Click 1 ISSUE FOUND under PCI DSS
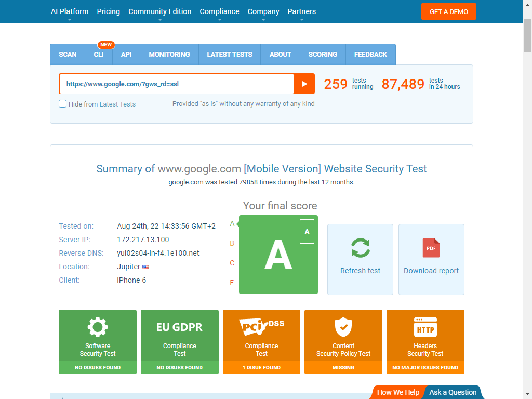Viewport: 532px width, 399px height. coord(262,367)
